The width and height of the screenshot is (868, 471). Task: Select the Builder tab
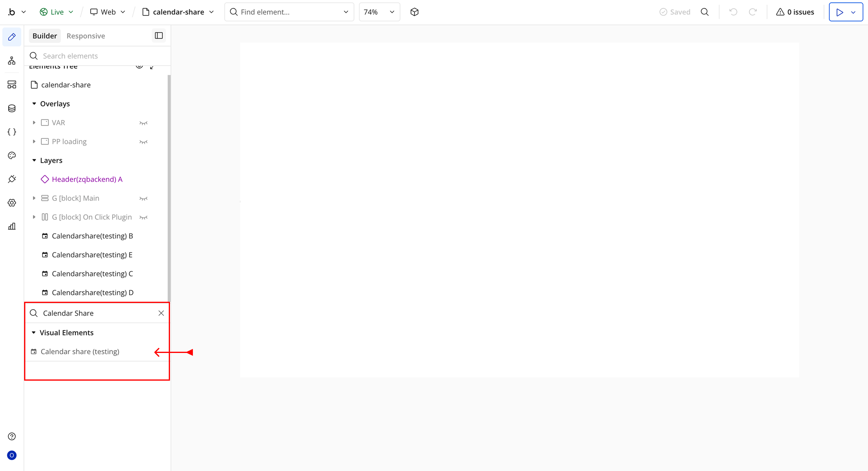tap(45, 36)
